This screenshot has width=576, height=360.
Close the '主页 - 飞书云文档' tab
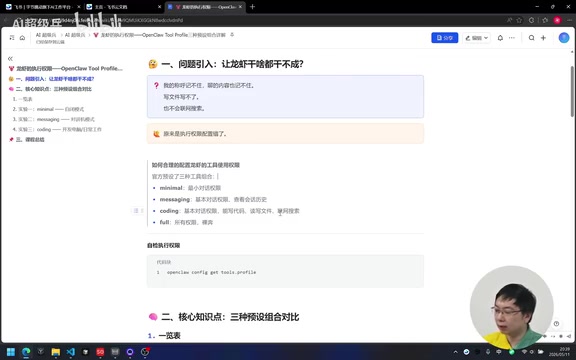159,7
